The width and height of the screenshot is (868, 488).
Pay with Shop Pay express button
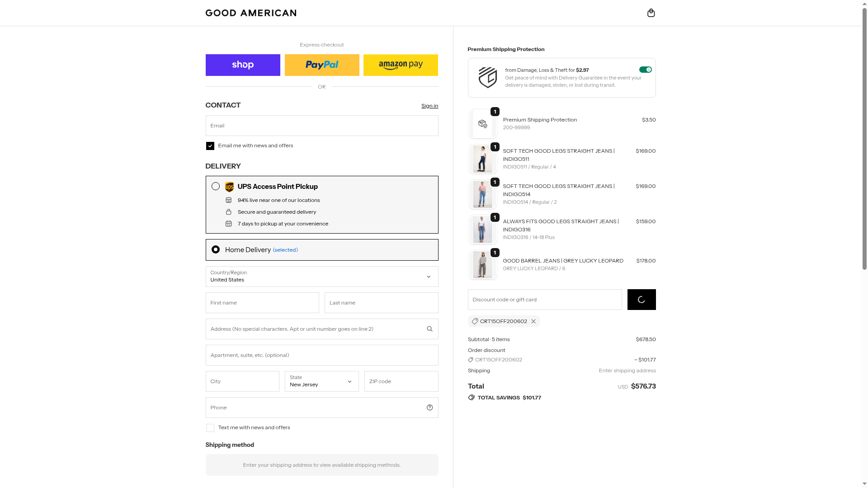click(243, 65)
